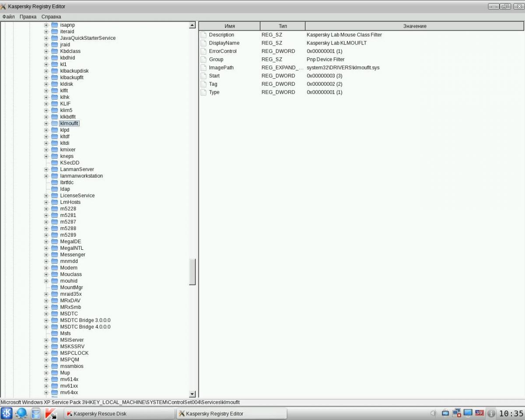The image size is (525, 420).
Task: Open the Справка menu
Action: coord(51,17)
